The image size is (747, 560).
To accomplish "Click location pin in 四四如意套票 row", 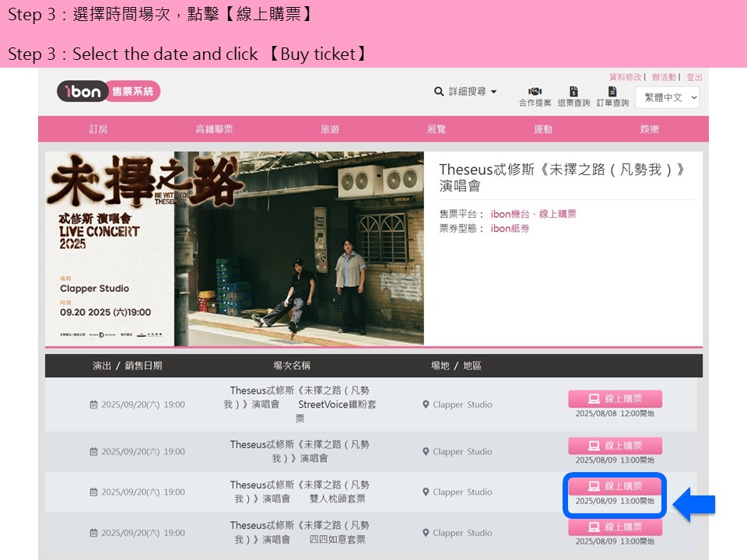I will pos(426,534).
